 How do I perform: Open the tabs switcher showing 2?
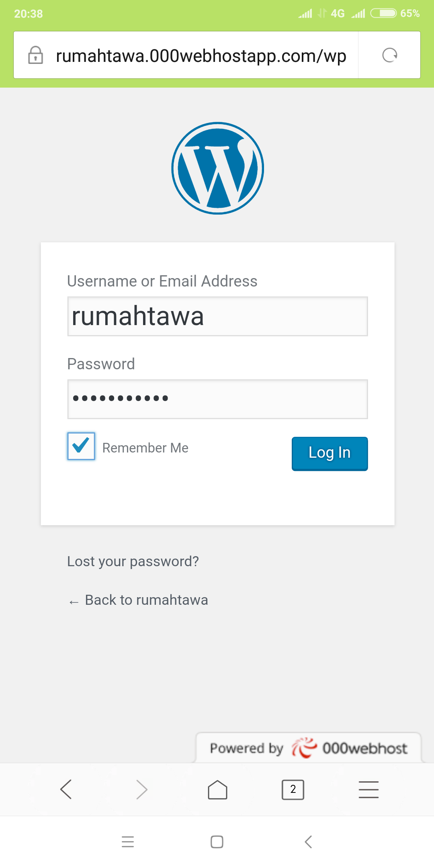(x=293, y=789)
